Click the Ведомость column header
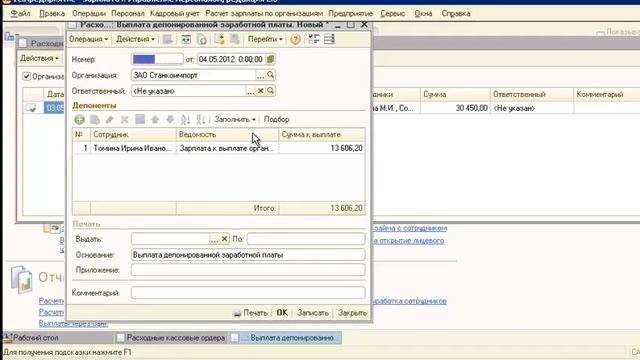This screenshot has height=360, width=640. pos(227,134)
